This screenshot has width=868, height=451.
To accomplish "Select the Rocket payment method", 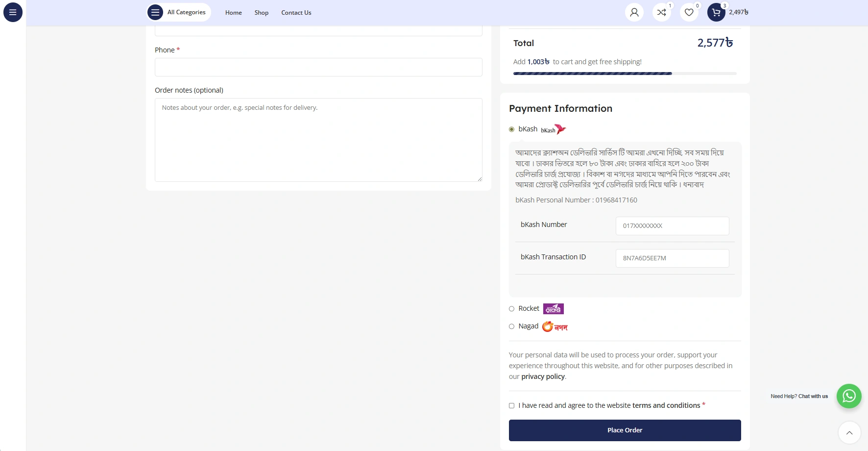I will [x=511, y=309].
